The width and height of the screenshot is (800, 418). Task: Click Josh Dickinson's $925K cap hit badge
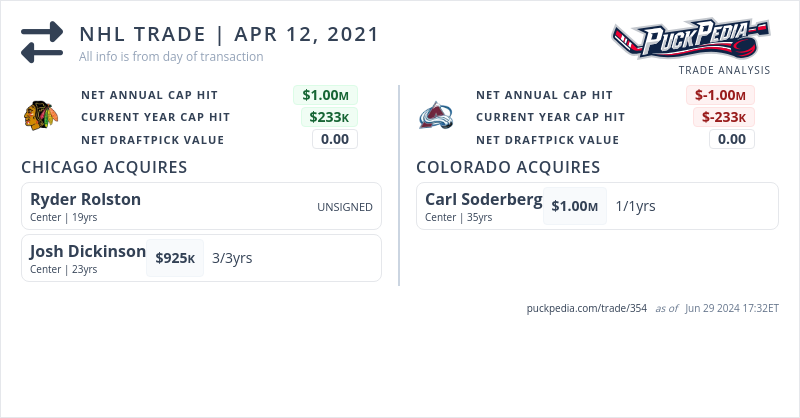tap(175, 258)
